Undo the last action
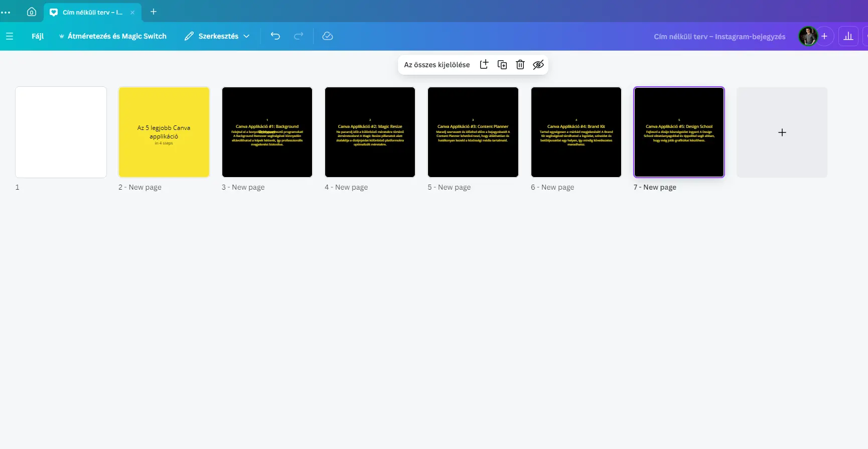868x449 pixels. point(275,36)
